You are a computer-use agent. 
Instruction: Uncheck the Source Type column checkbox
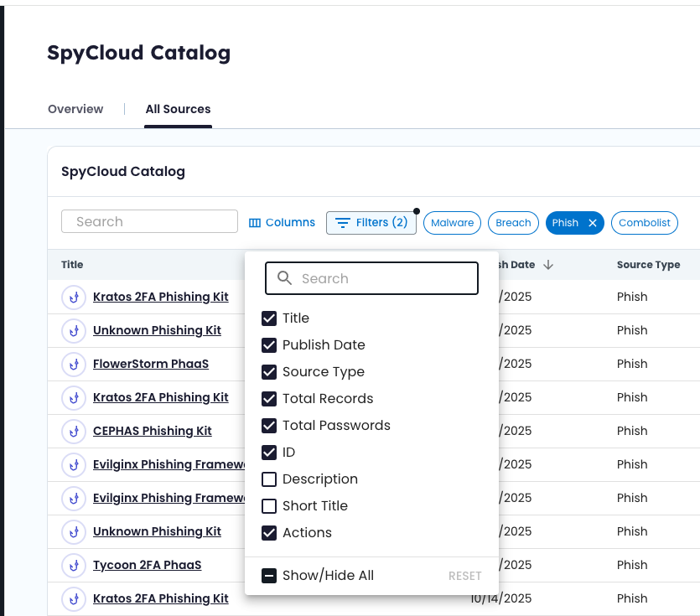[269, 372]
